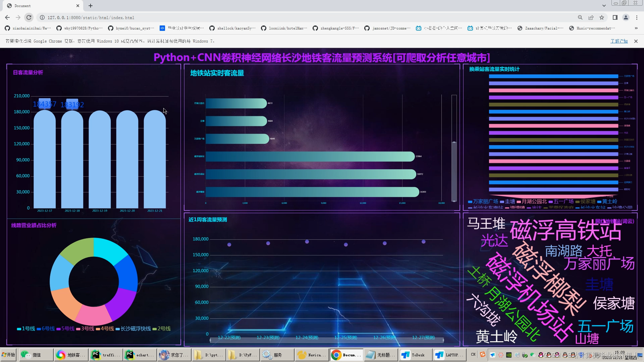The width and height of the screenshot is (644, 362).
Task: Expand the bookmarks overflow chevron
Action: 636,28
